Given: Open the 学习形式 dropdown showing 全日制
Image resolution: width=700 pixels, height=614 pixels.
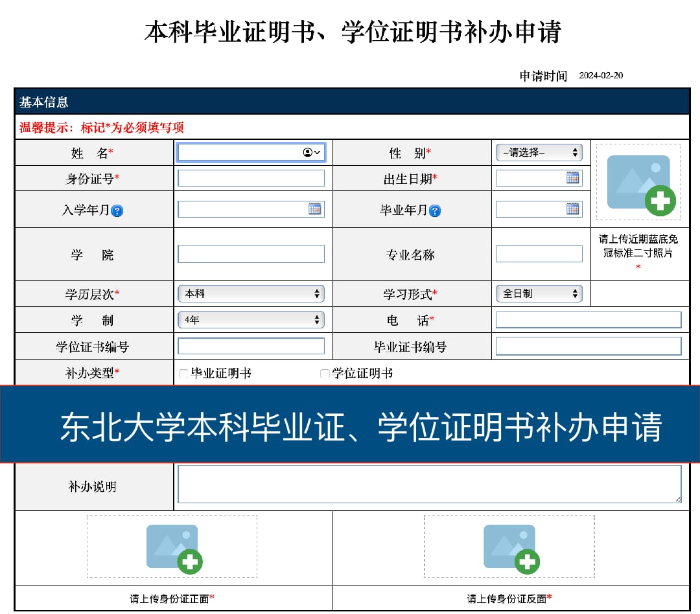Looking at the screenshot, I should 539,294.
